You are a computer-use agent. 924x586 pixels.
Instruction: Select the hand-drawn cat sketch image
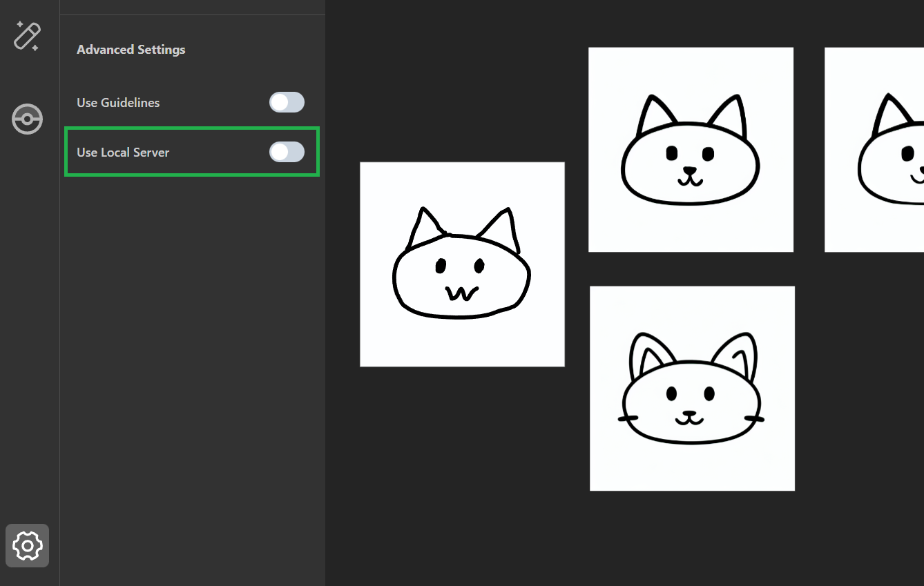pos(462,264)
